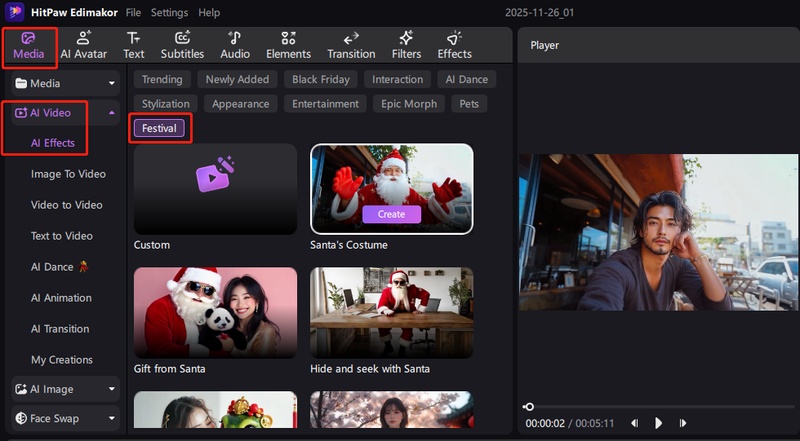The width and height of the screenshot is (800, 441).
Task: Collapse the AI Video section
Action: click(112, 113)
